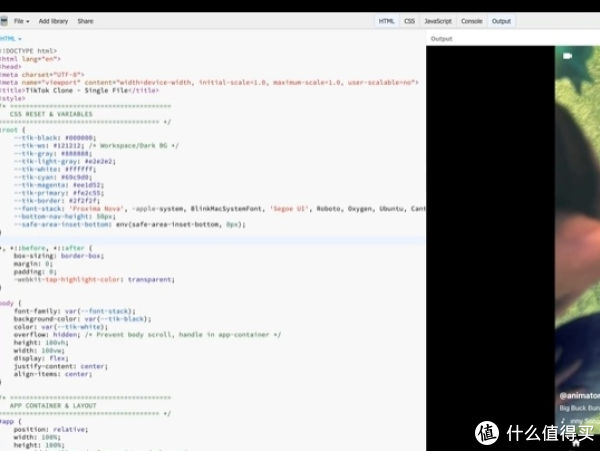Switch to the Console tab

click(x=471, y=20)
